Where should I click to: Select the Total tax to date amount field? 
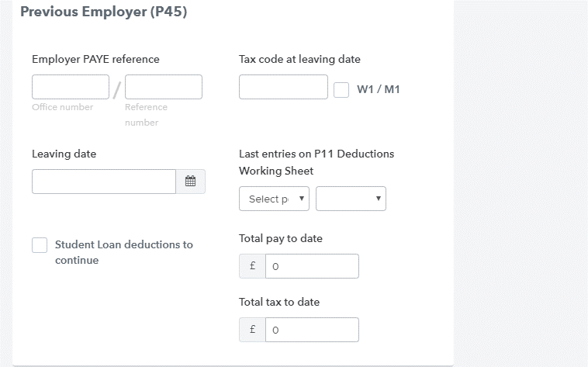pyautogui.click(x=312, y=330)
